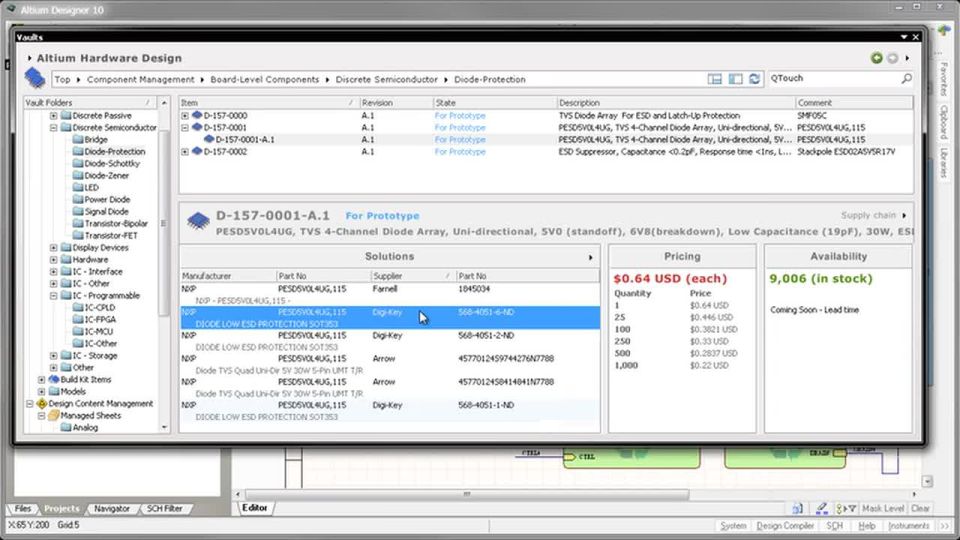Select the Editor tab
The image size is (960, 540).
254,508
